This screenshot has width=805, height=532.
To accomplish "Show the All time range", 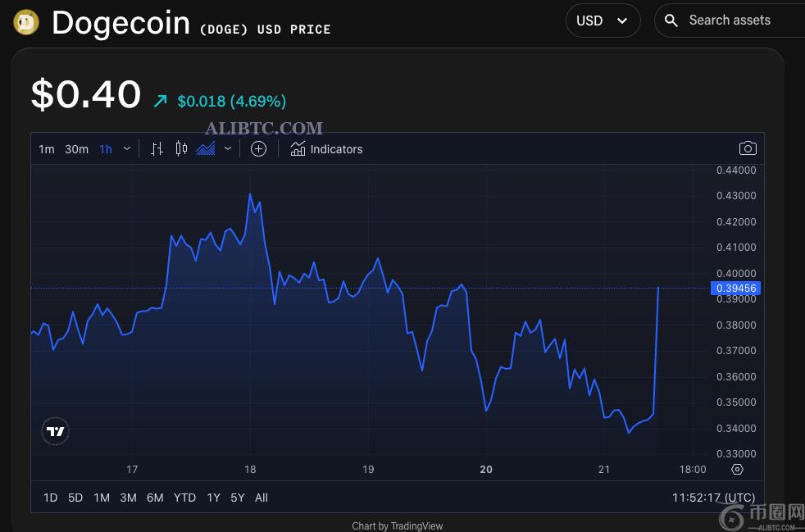I will pyautogui.click(x=262, y=498).
